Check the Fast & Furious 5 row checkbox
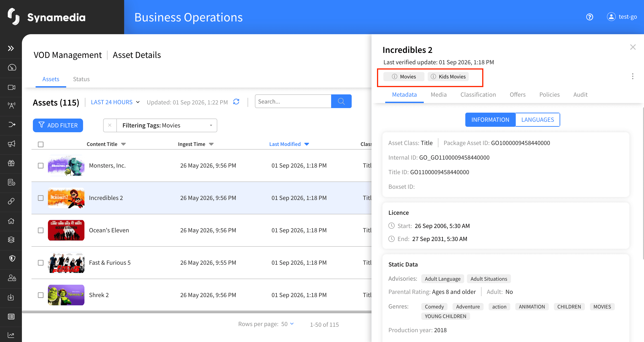644x342 pixels. tap(40, 263)
